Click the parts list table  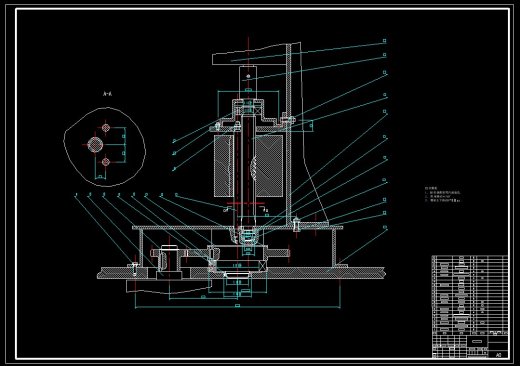pos(470,295)
